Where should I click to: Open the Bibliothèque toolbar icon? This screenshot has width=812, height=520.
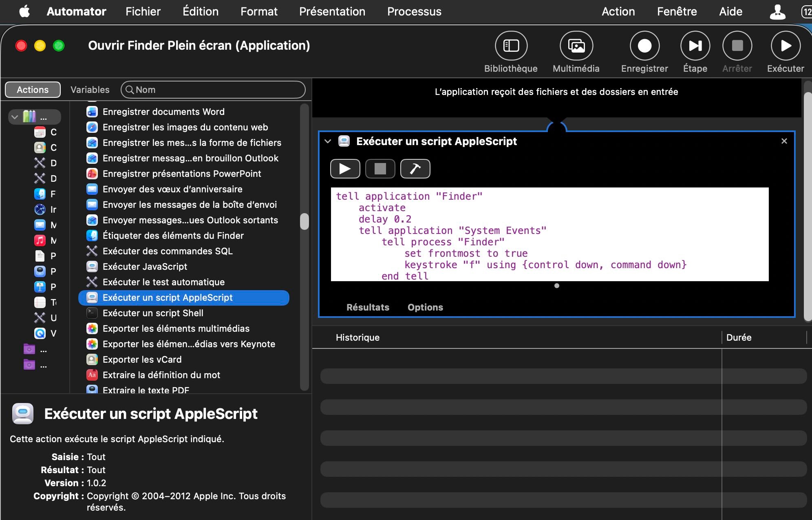point(511,46)
